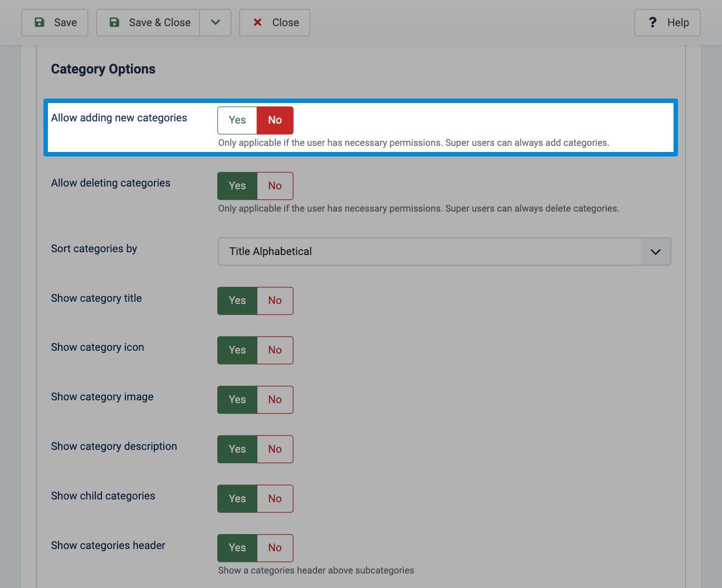Click 'Show a categories header above subcategories' hint

click(316, 570)
